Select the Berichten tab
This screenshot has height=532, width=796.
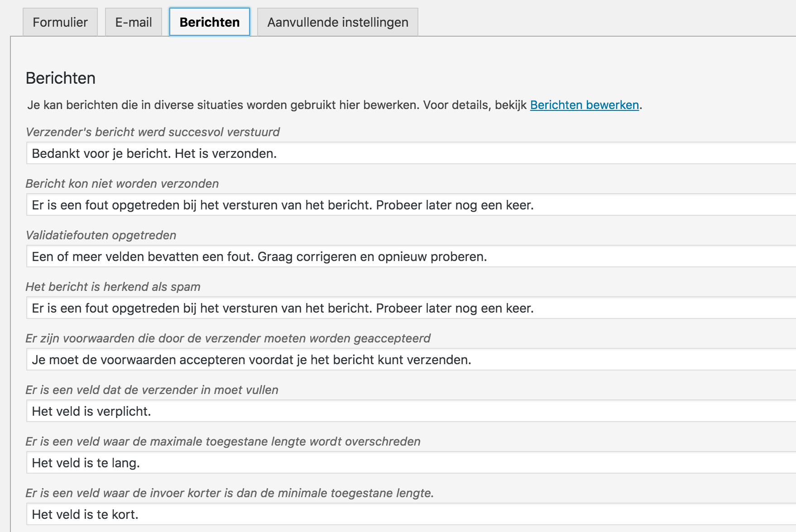click(x=209, y=22)
